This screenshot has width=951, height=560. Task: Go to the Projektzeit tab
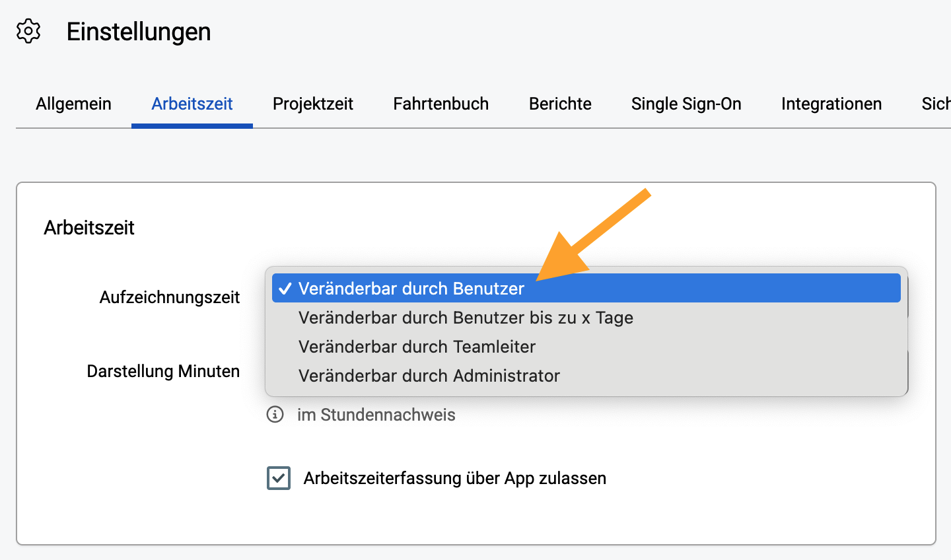(x=313, y=104)
